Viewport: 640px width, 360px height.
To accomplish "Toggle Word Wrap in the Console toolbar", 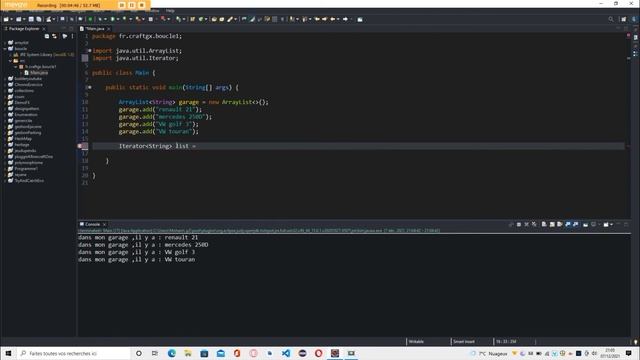I will coord(560,224).
